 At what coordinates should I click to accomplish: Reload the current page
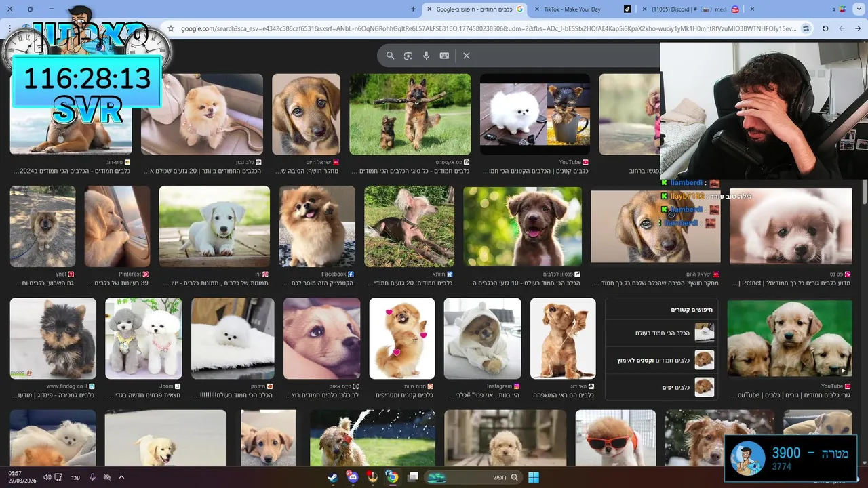pyautogui.click(x=825, y=28)
